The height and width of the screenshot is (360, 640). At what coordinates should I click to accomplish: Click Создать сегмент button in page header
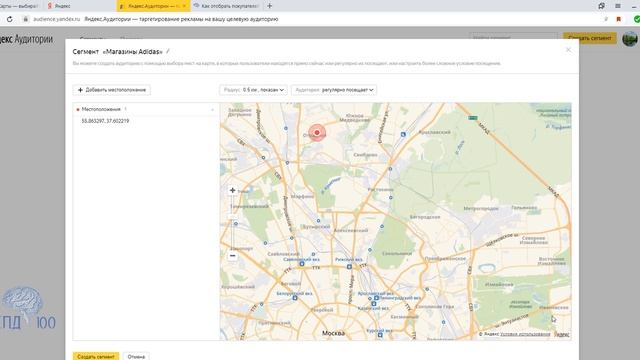tap(589, 38)
